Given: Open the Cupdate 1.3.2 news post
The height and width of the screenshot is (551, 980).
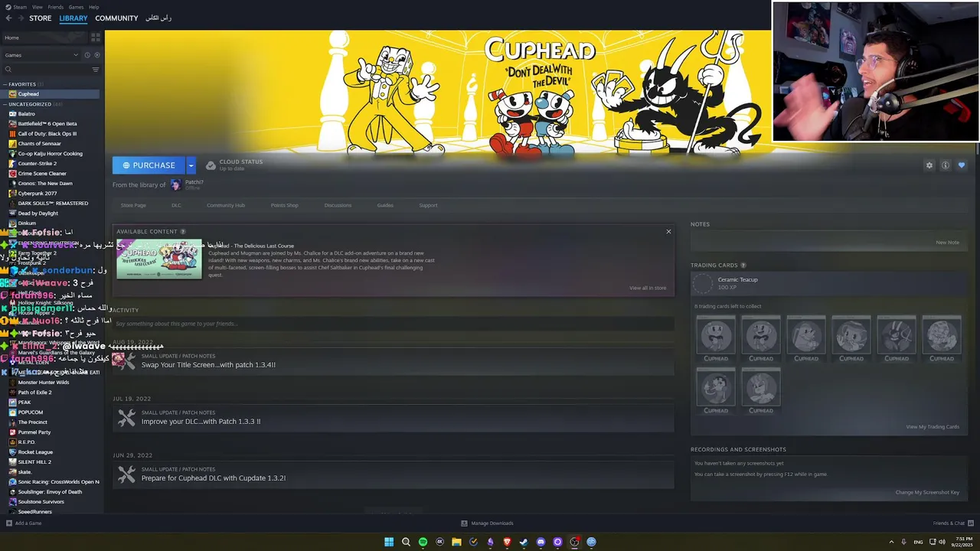Looking at the screenshot, I should (393, 474).
